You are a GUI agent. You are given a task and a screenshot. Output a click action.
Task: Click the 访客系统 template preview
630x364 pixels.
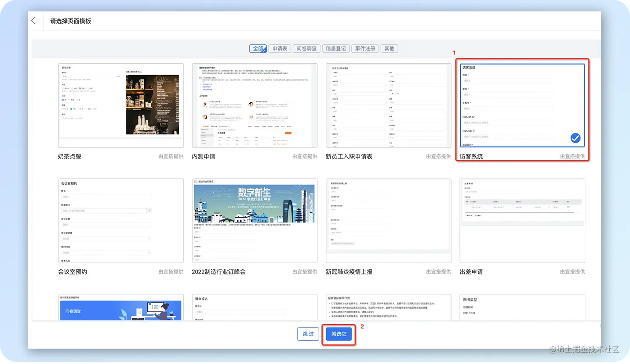tap(522, 105)
